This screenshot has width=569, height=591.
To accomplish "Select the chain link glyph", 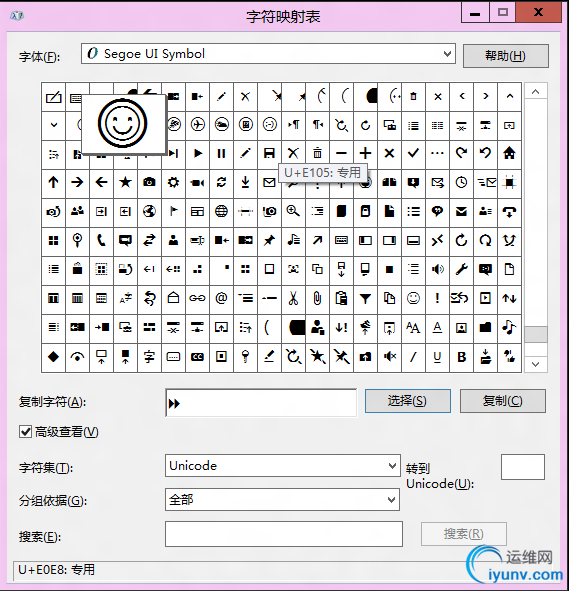I will [x=197, y=299].
